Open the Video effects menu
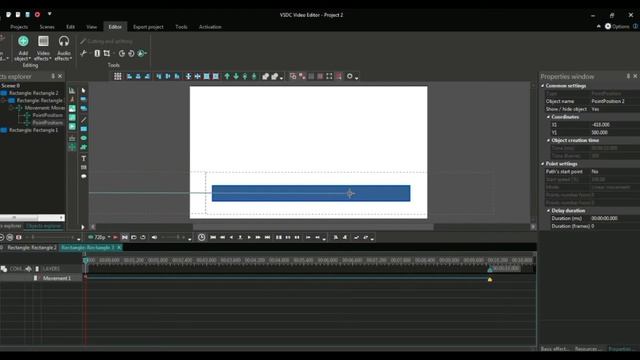 43,48
